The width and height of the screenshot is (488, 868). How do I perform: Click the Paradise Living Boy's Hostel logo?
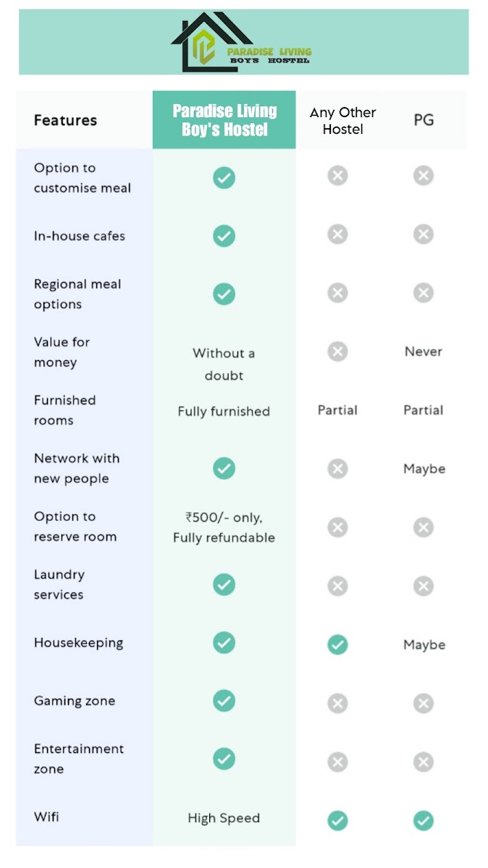242,43
